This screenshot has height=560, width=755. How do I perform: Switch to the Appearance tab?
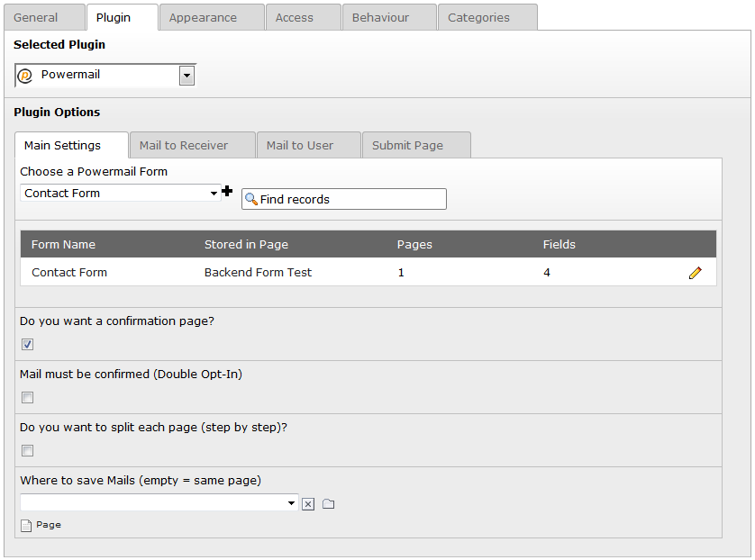click(x=203, y=18)
